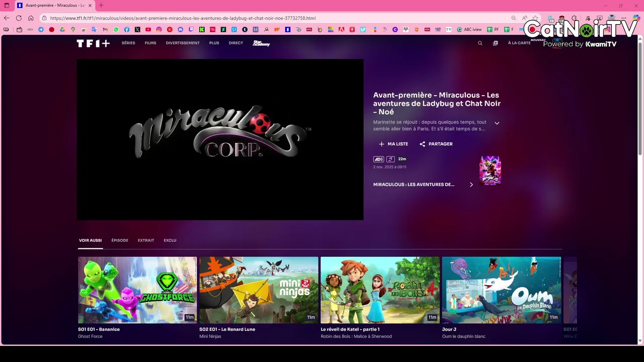Open the Adobe bookmark icon
The height and width of the screenshot is (362, 644).
pos(342,30)
